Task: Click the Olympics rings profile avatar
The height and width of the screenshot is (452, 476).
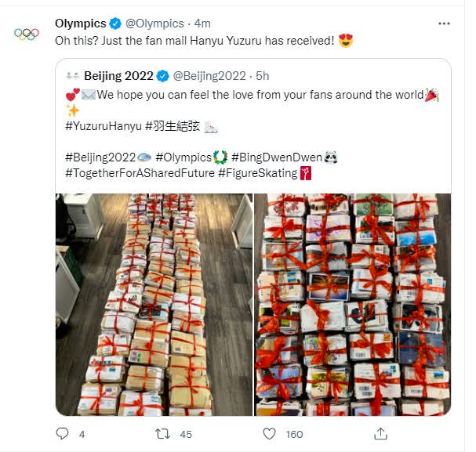Action: pyautogui.click(x=27, y=34)
